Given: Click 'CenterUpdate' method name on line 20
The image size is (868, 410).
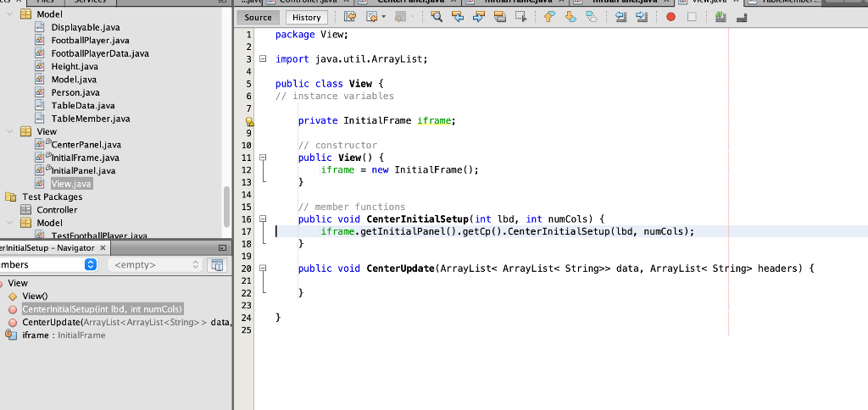Looking at the screenshot, I should point(401,269).
